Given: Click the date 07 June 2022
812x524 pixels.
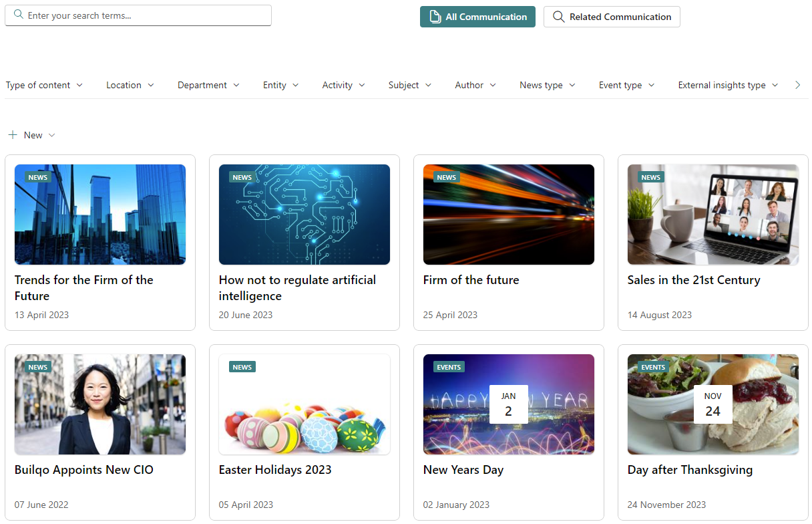Looking at the screenshot, I should point(41,505).
